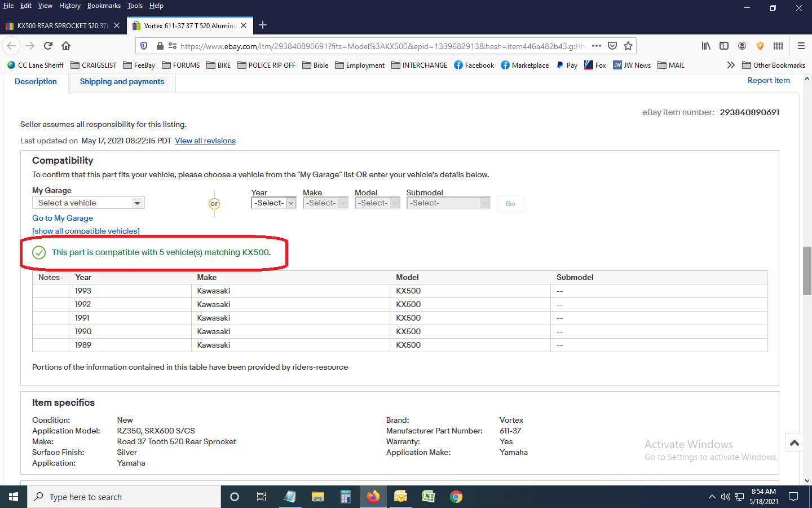
Task: Open the Bookmarks menu
Action: pos(104,6)
